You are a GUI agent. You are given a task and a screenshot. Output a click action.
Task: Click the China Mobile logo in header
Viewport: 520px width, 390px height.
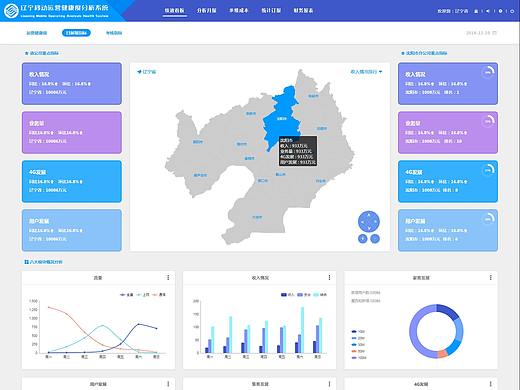pyautogui.click(x=11, y=11)
